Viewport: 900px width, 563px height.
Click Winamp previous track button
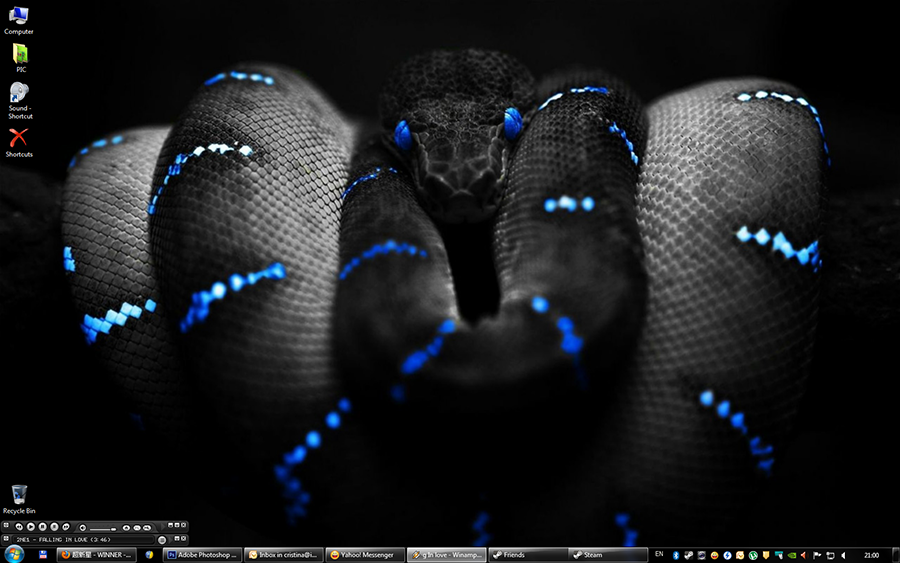click(x=19, y=527)
